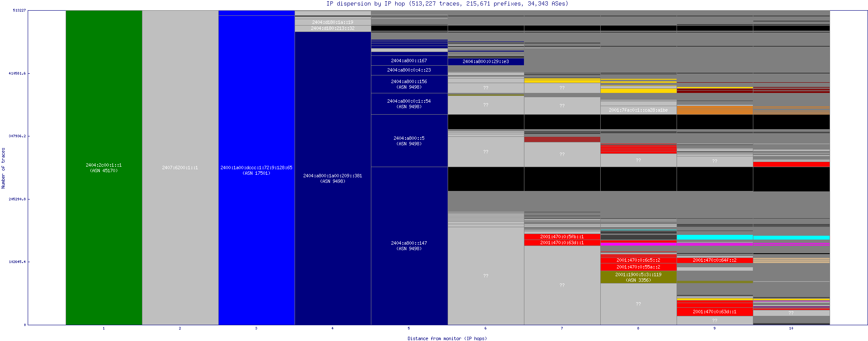Click the '(ASN 3356)' label in olive segment
The image size is (868, 341).
(x=638, y=280)
